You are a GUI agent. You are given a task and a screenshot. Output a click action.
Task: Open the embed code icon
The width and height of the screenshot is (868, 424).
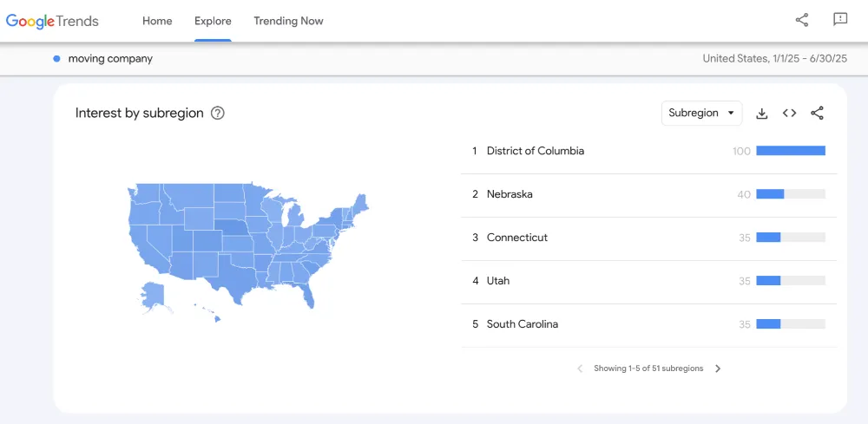(x=789, y=114)
